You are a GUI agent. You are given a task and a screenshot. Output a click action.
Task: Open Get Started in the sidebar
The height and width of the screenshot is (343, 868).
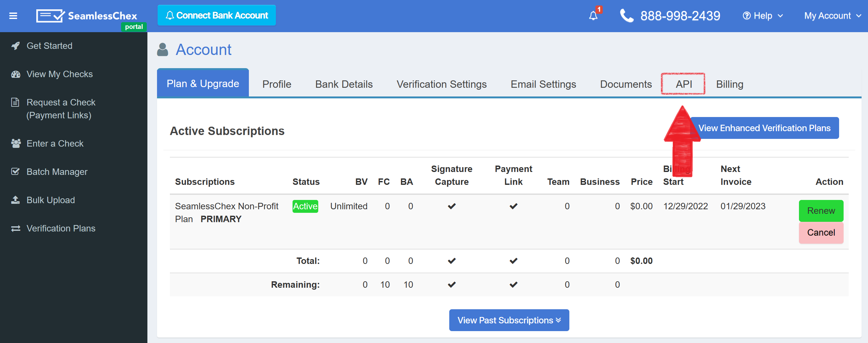(49, 46)
